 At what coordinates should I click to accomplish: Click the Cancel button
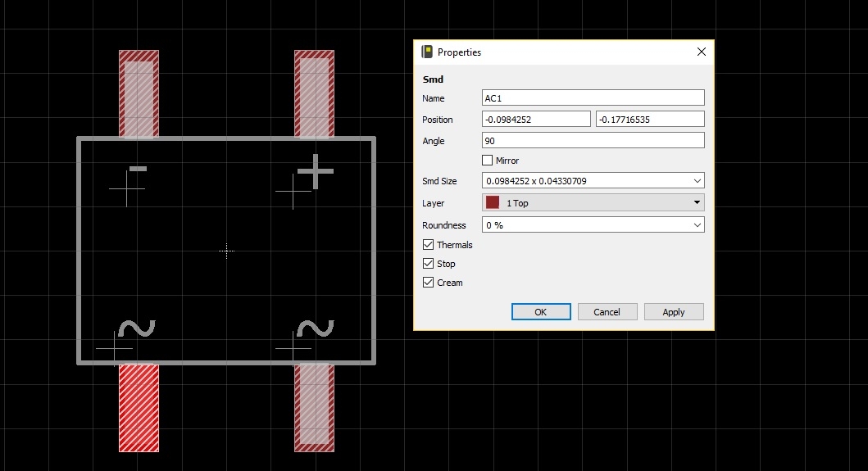(x=607, y=311)
